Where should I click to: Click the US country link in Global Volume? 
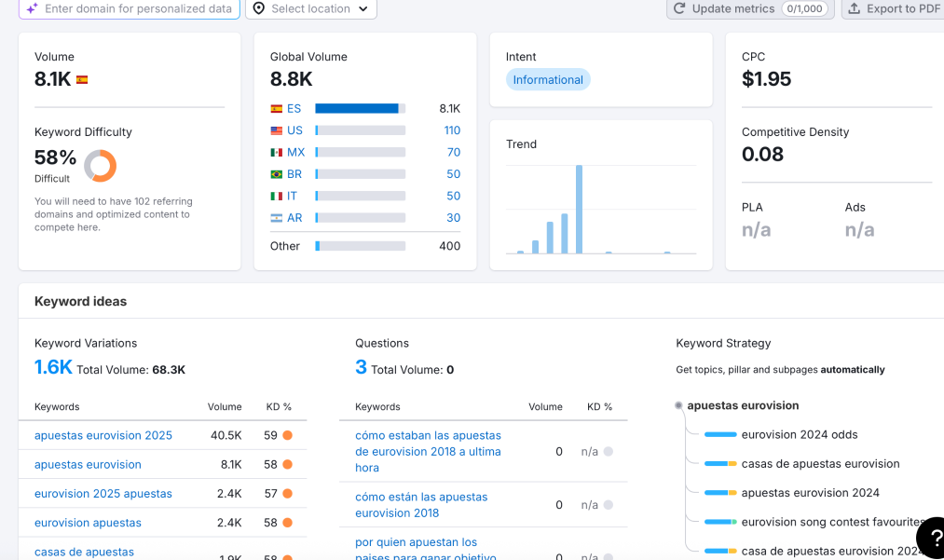[x=294, y=130]
